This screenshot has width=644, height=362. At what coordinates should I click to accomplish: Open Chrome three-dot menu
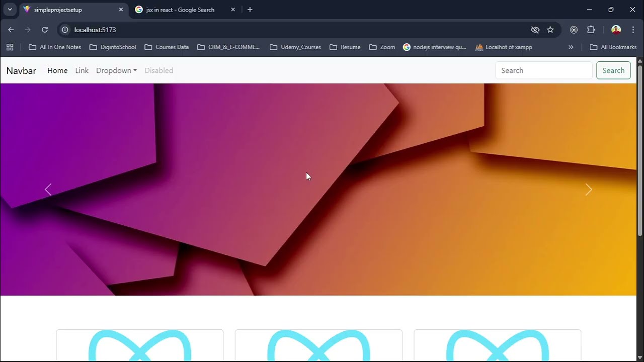633,30
